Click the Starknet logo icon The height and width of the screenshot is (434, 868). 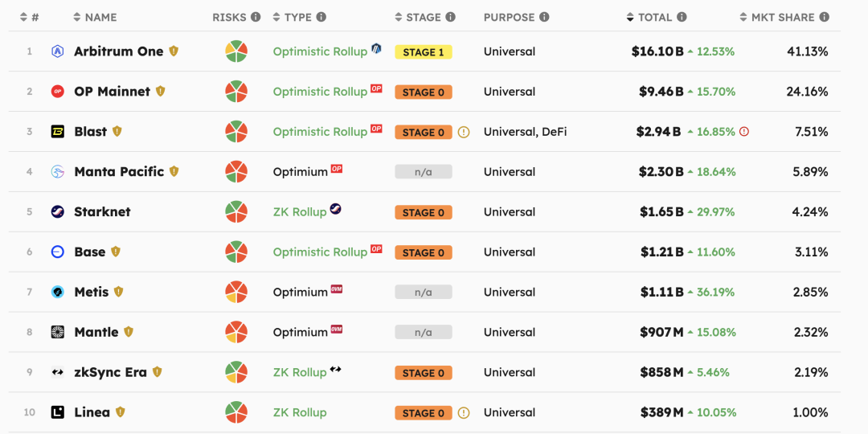point(58,211)
